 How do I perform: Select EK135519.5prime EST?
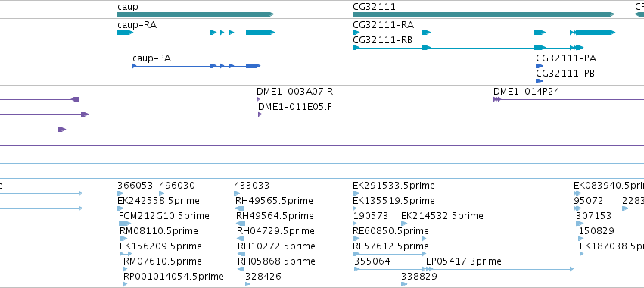394,201
